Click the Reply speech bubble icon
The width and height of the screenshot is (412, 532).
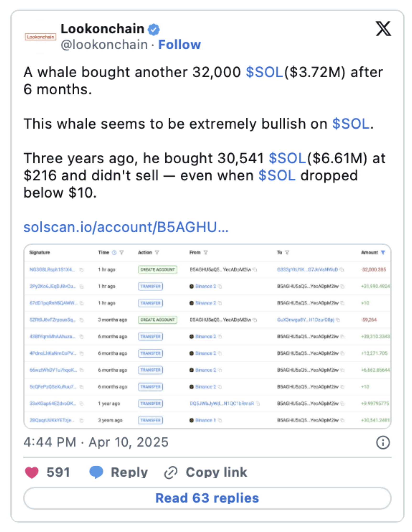tap(96, 472)
